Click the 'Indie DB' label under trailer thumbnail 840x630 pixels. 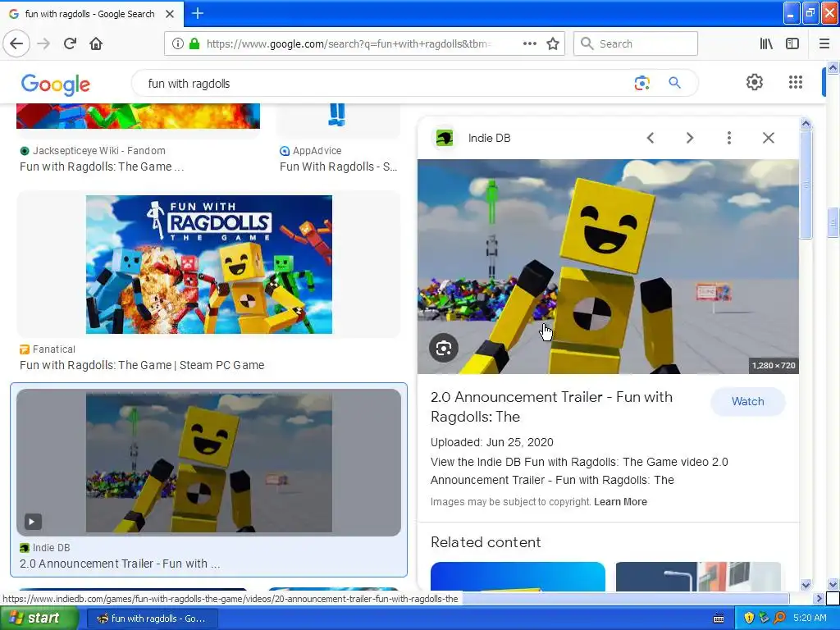tap(51, 547)
